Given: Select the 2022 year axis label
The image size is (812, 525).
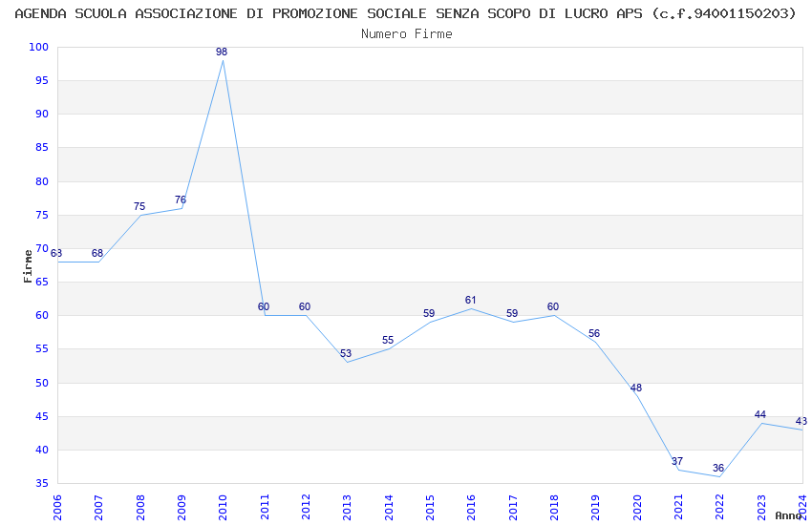Looking at the screenshot, I should point(720,507).
